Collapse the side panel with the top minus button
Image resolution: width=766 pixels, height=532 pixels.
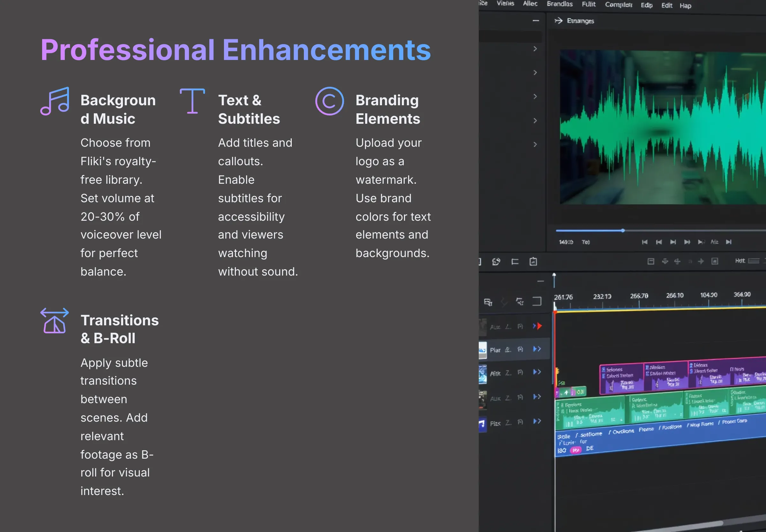[x=536, y=21]
